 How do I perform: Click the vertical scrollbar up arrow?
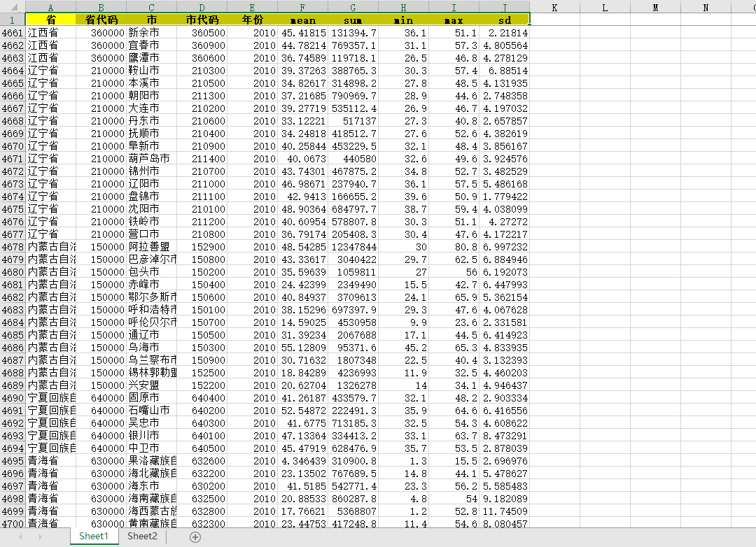(x=750, y=17)
